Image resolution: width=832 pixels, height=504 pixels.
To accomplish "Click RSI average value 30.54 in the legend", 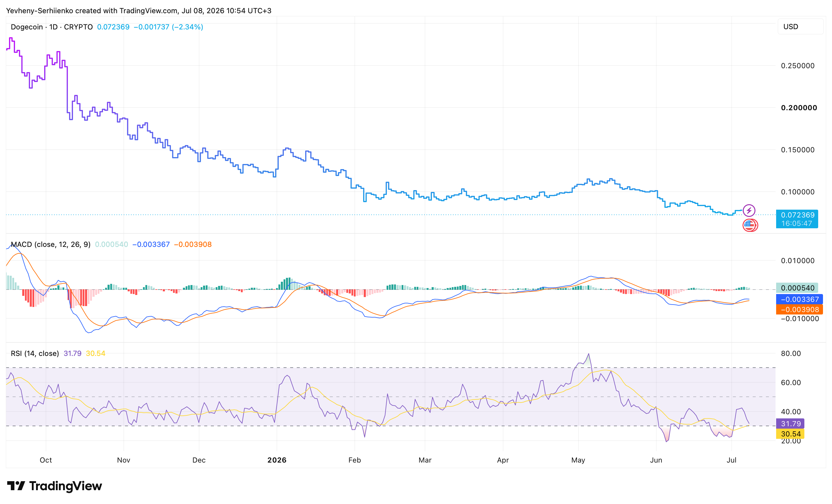I will (x=96, y=354).
